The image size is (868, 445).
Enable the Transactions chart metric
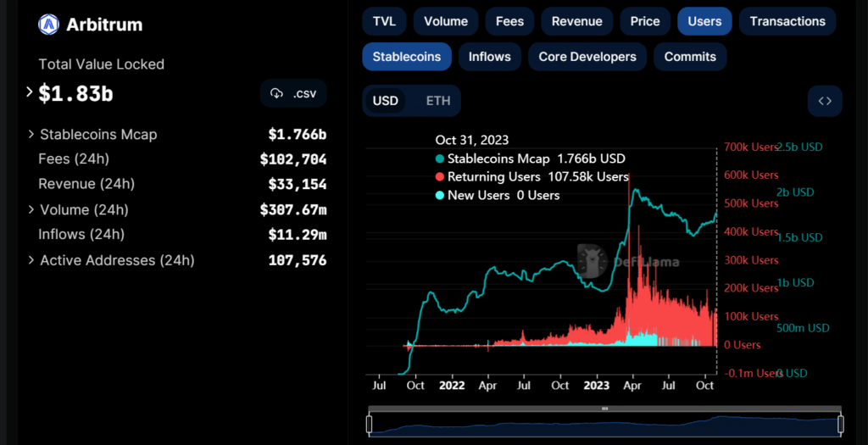pos(787,21)
